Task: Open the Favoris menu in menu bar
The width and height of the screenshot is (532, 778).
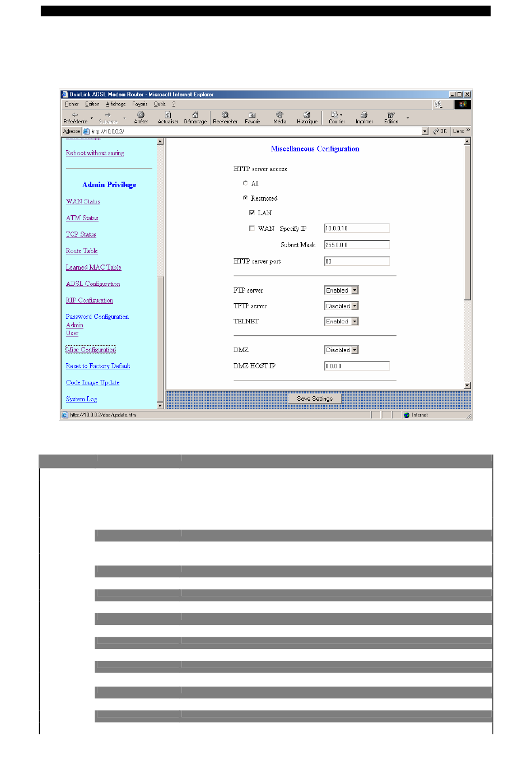Action: [x=140, y=104]
